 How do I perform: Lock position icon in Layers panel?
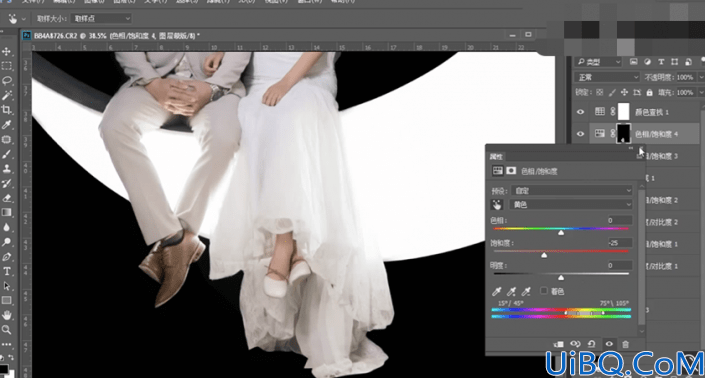[x=624, y=92]
